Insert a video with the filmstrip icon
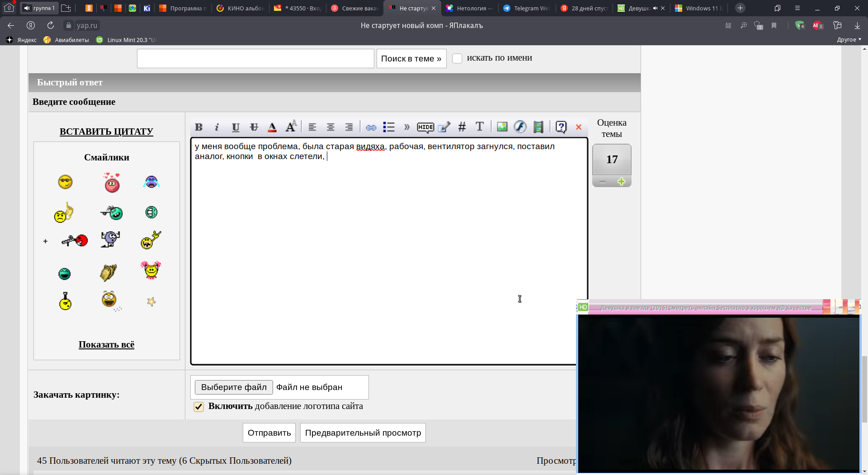868x475 pixels. tap(538, 127)
